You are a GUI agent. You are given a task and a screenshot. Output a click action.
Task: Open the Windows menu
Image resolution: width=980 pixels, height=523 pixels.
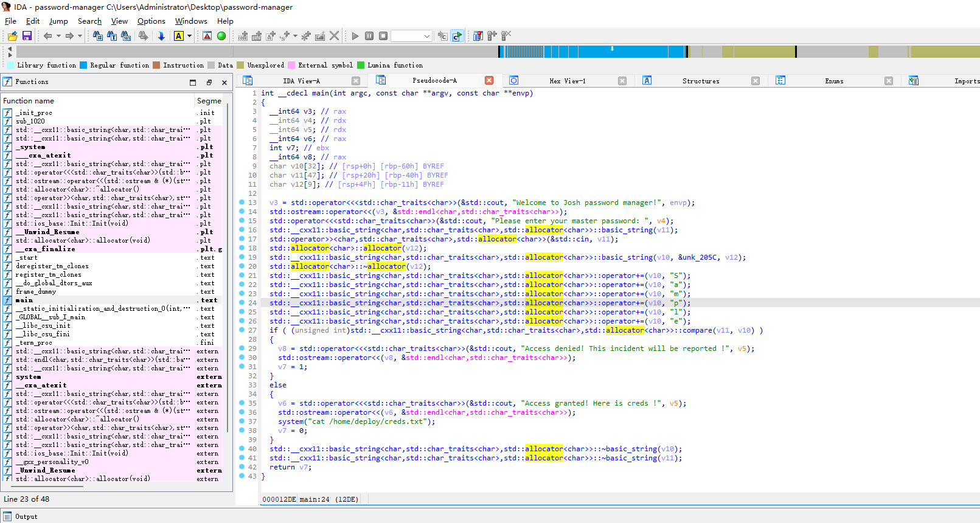click(x=191, y=21)
